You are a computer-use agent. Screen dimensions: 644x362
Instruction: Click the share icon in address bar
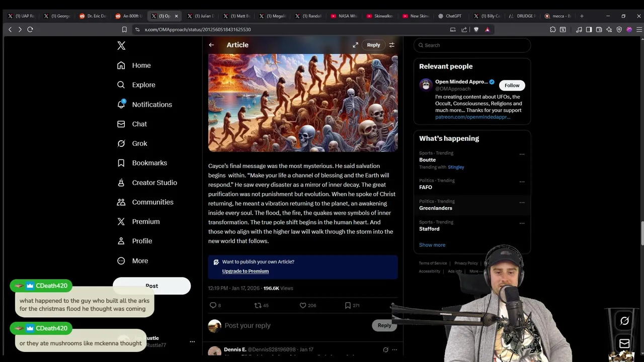[x=464, y=30]
